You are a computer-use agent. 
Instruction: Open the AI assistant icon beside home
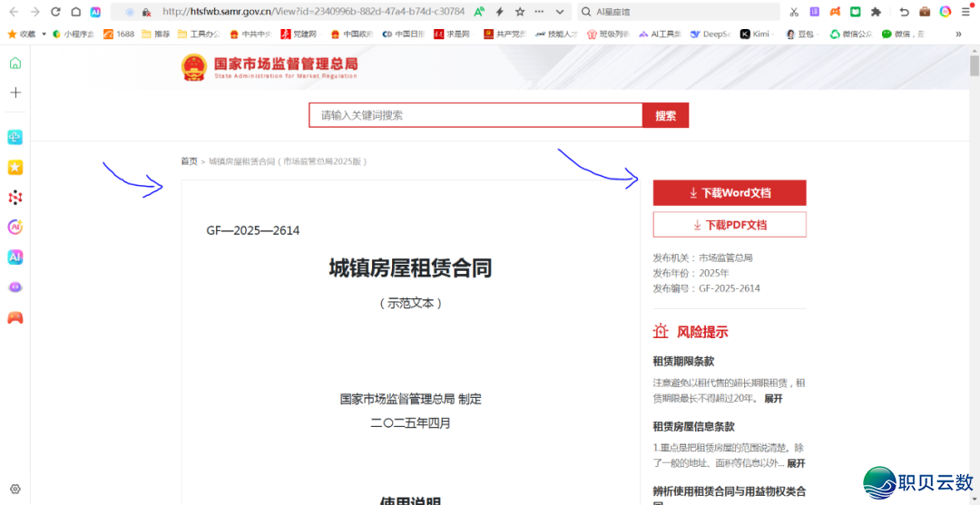tap(95, 11)
